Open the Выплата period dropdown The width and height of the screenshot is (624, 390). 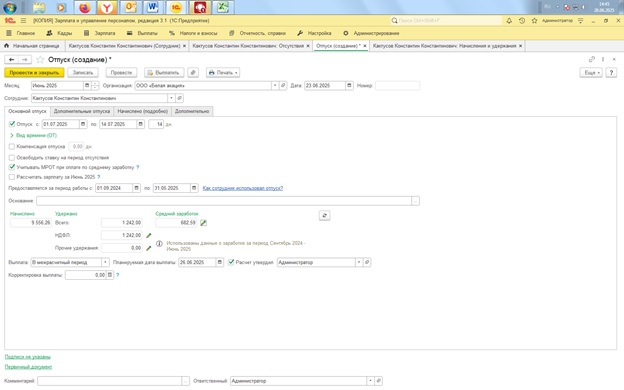(105, 262)
